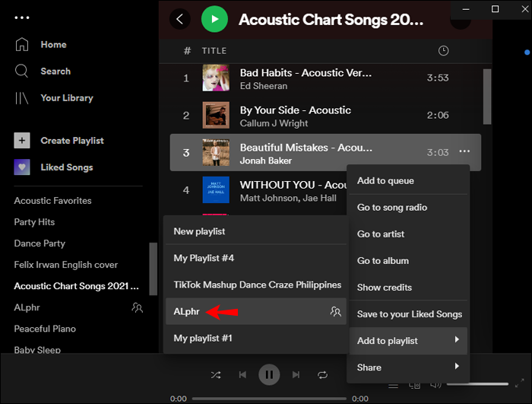The image size is (532, 404).
Task: Open the three-dot app menu at top left
Action: [x=21, y=17]
